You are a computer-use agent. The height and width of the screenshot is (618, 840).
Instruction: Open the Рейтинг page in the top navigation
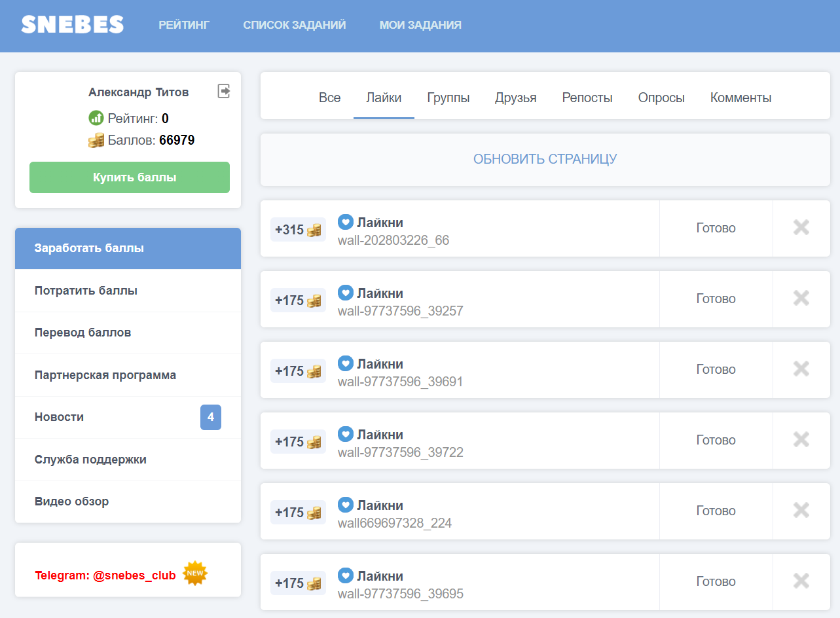(184, 25)
